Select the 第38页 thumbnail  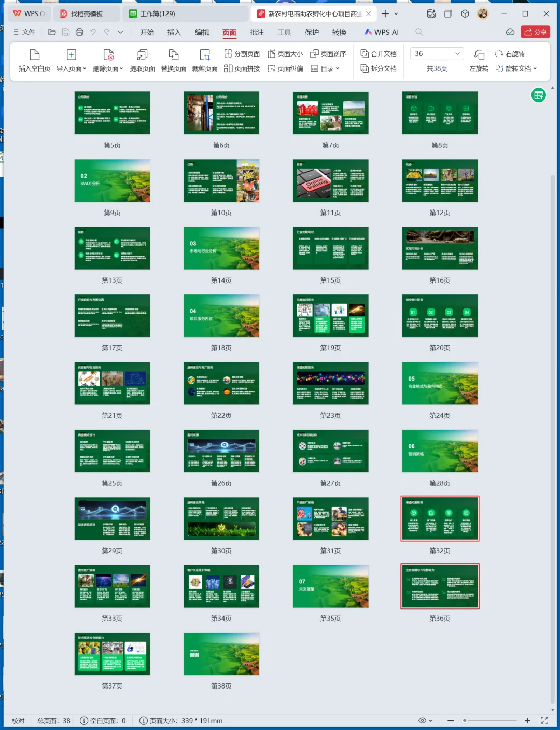221,654
